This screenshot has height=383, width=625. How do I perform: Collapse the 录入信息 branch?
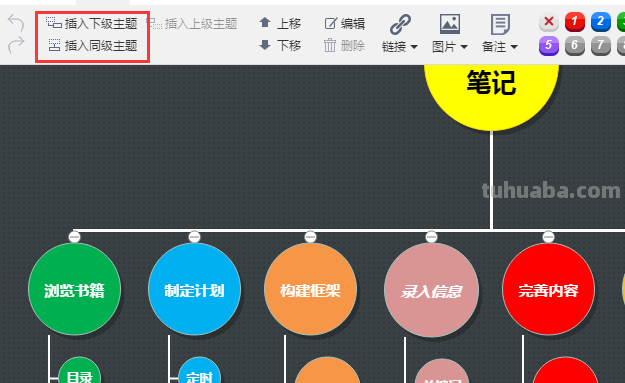pos(431,237)
